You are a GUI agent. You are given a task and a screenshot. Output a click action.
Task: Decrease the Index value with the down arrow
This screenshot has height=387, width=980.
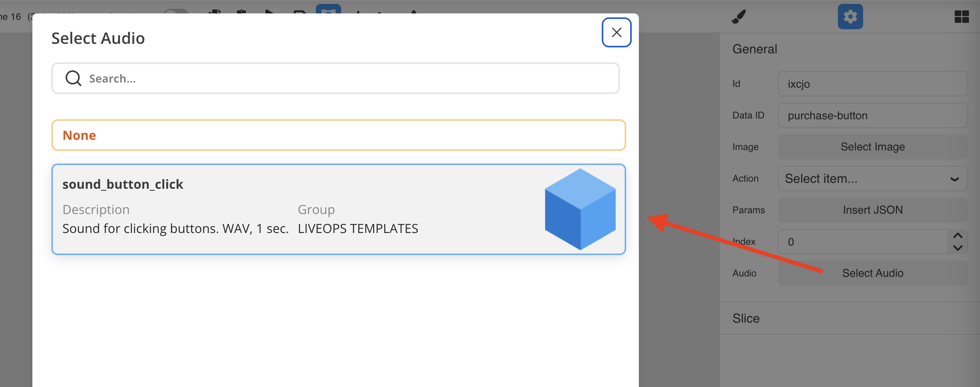point(958,248)
